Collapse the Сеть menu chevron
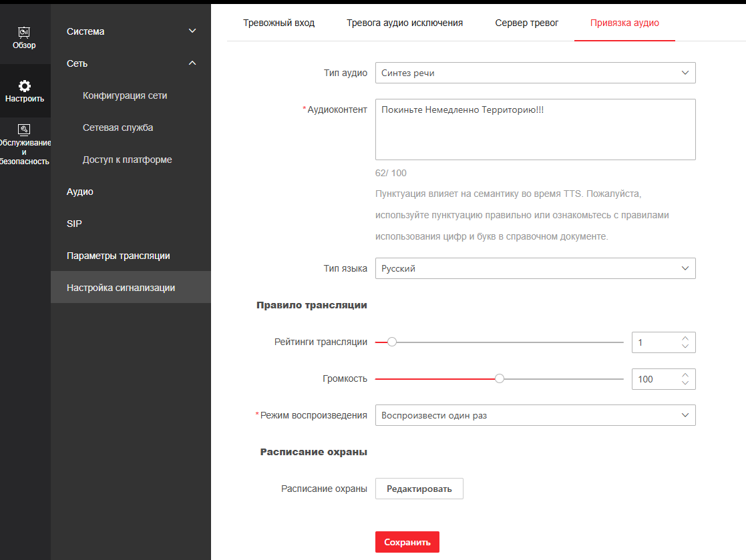 click(x=192, y=63)
